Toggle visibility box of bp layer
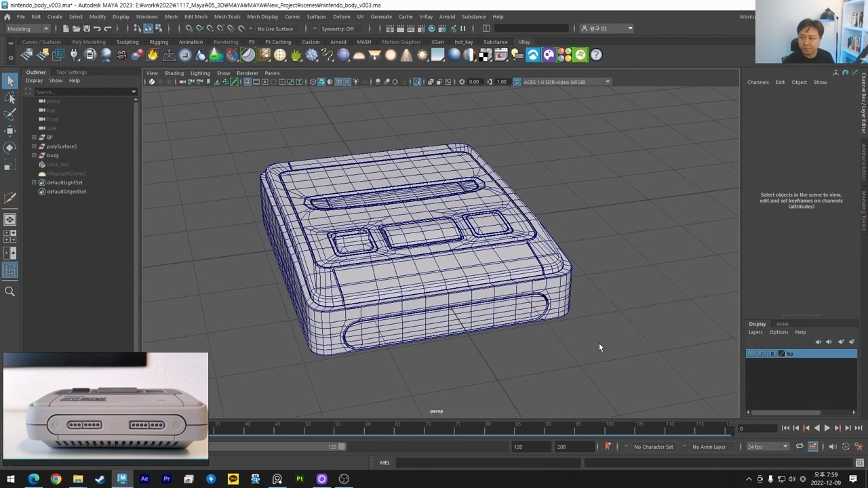Screen dimensions: 868x488 click(751, 354)
